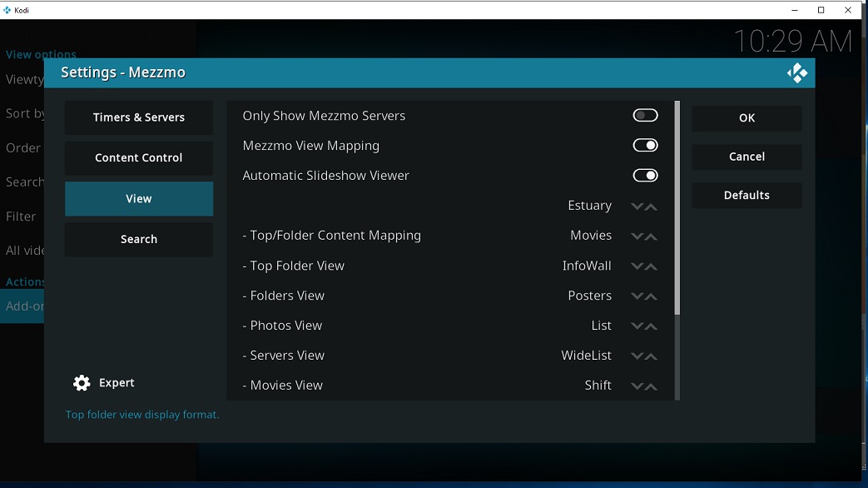Click the Expert settings level gear icon

tap(82, 383)
